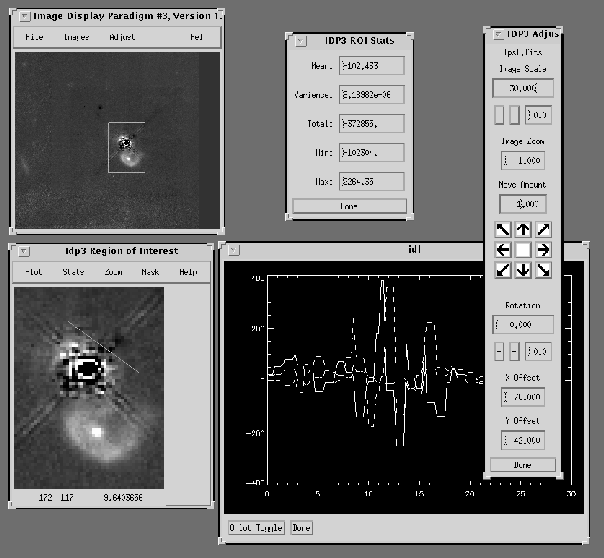
Task: Click the scale increment field beside step buttons
Action: tap(538, 115)
